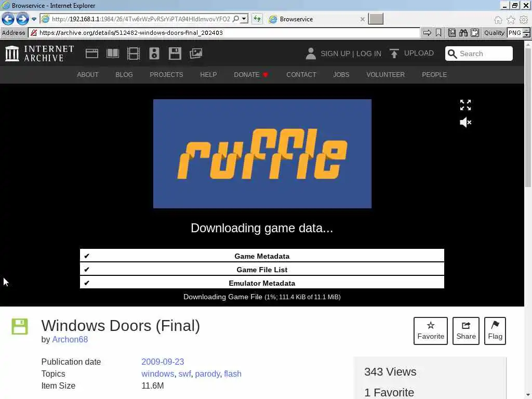Open the PEOPLE menu item
This screenshot has width=532, height=399.
(434, 75)
